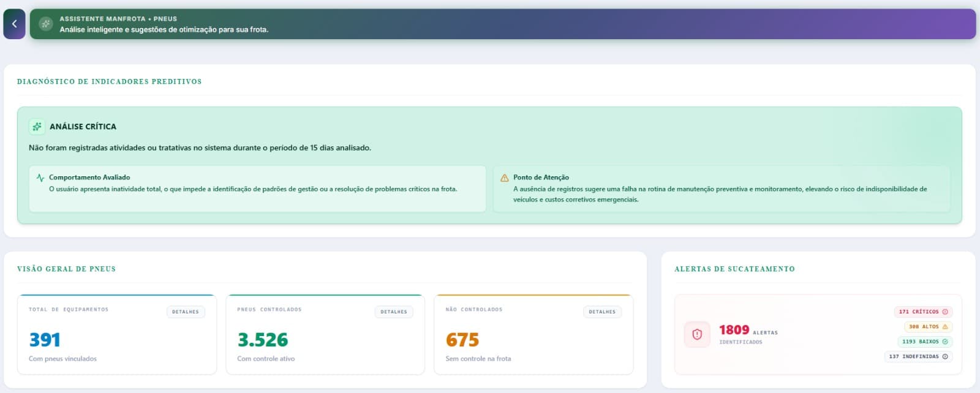Click the 391 equipment count

45,340
